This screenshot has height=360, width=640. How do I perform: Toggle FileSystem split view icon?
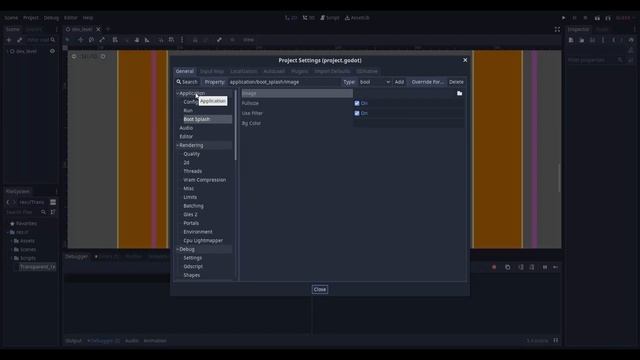[x=53, y=202]
